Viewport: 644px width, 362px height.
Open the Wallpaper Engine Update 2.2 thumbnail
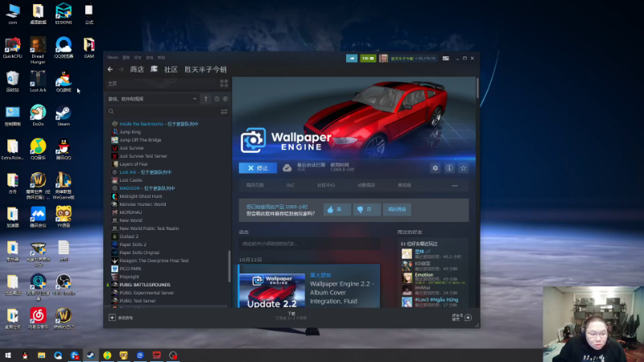[272, 290]
